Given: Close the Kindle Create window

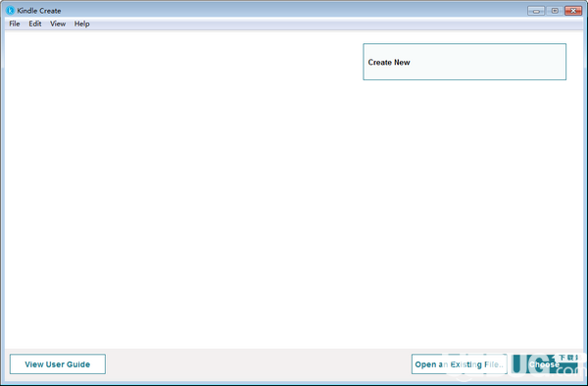Looking at the screenshot, I should point(573,11).
